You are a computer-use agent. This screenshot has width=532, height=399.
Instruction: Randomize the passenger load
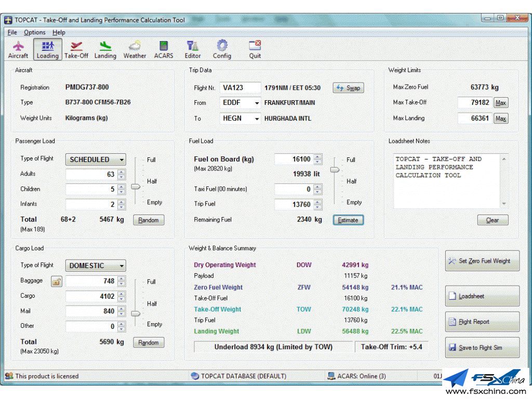tap(149, 220)
